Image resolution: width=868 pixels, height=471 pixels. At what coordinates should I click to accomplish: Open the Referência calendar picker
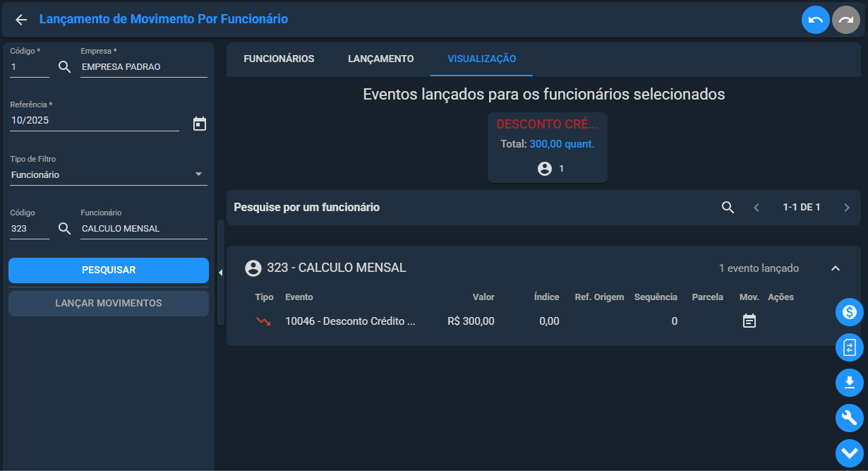200,124
